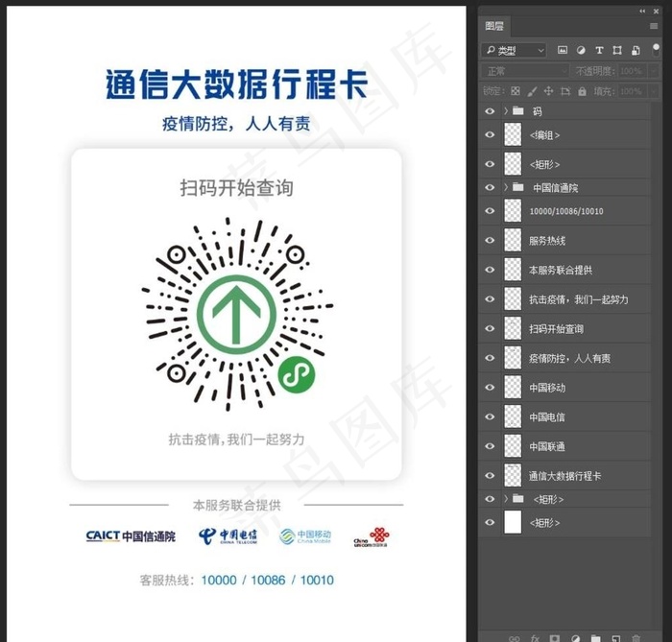
Task: Collapse the panel with the double-arrow icon
Action: (x=642, y=12)
